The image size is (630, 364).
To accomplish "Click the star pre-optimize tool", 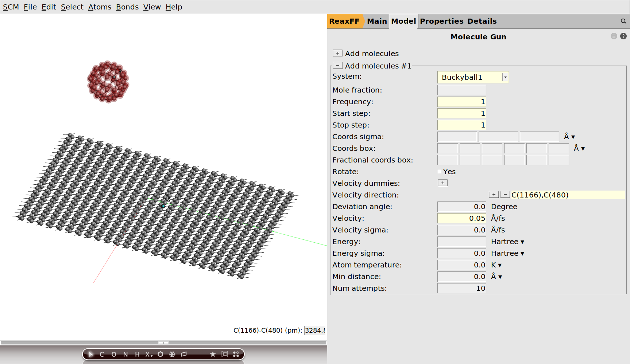I will [x=213, y=354].
